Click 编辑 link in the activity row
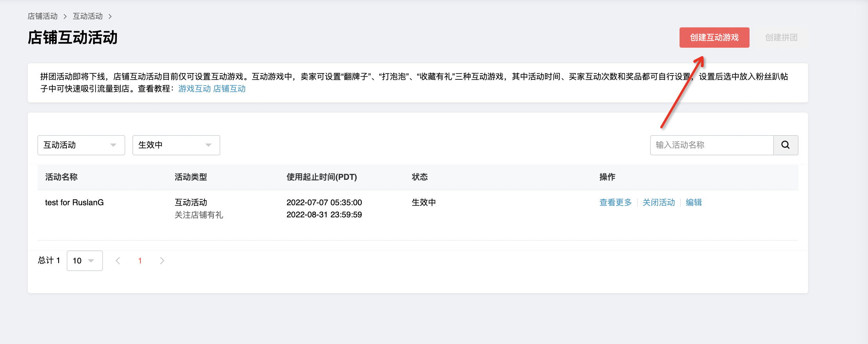 694,202
